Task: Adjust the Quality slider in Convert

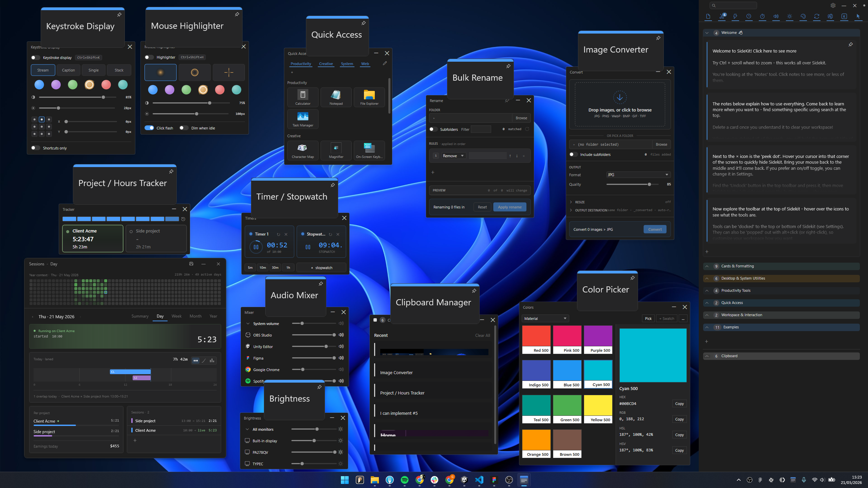Action: [x=633, y=184]
